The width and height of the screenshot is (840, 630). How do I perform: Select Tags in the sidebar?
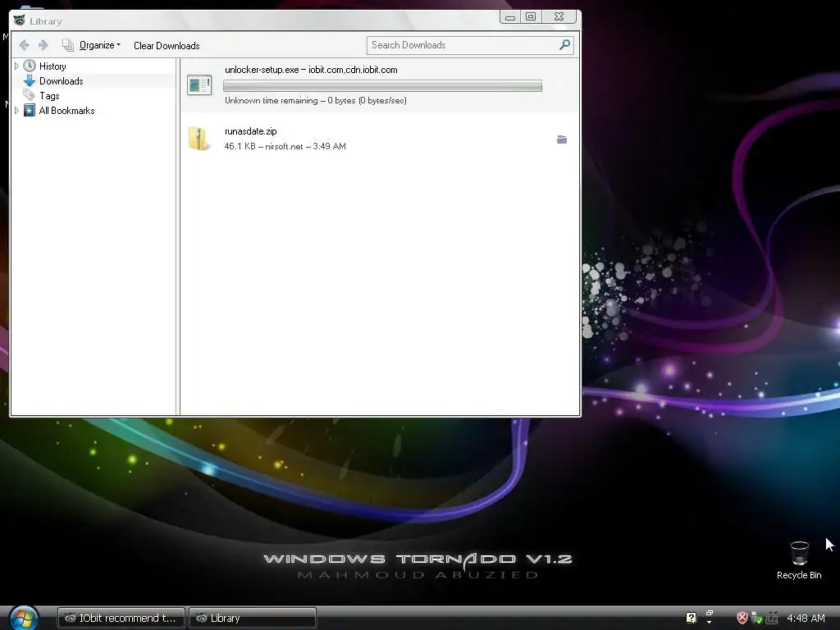pyautogui.click(x=49, y=96)
